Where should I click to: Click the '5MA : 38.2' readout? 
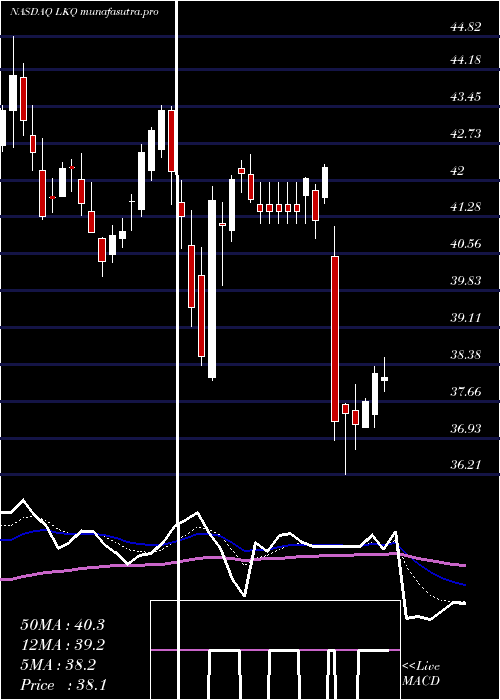point(58,665)
